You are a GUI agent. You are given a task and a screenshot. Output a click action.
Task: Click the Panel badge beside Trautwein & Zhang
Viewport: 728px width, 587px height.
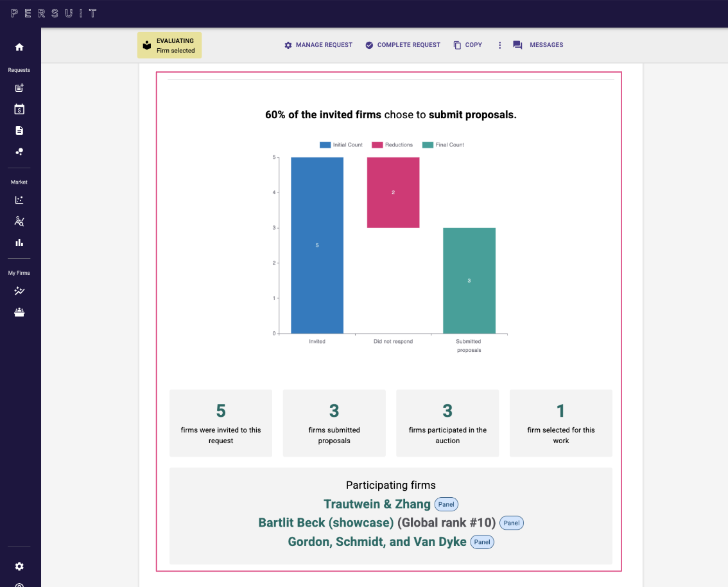(x=446, y=504)
